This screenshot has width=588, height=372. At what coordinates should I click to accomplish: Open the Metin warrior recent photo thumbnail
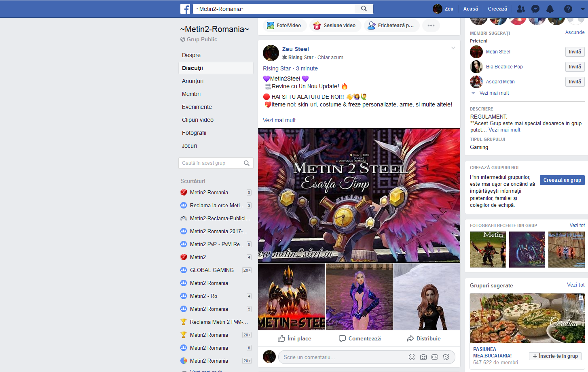tap(488, 249)
